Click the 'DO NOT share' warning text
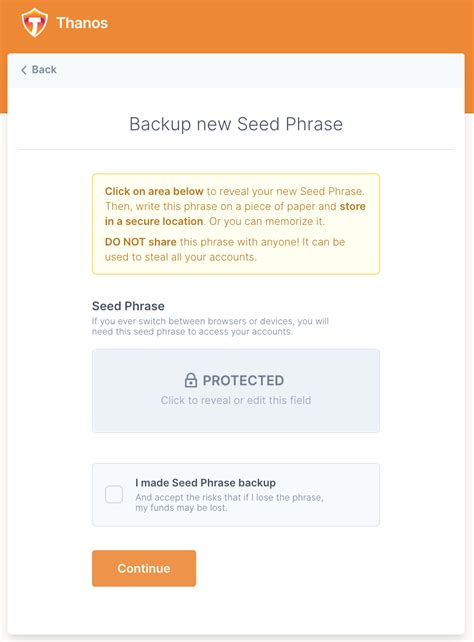 coord(140,242)
